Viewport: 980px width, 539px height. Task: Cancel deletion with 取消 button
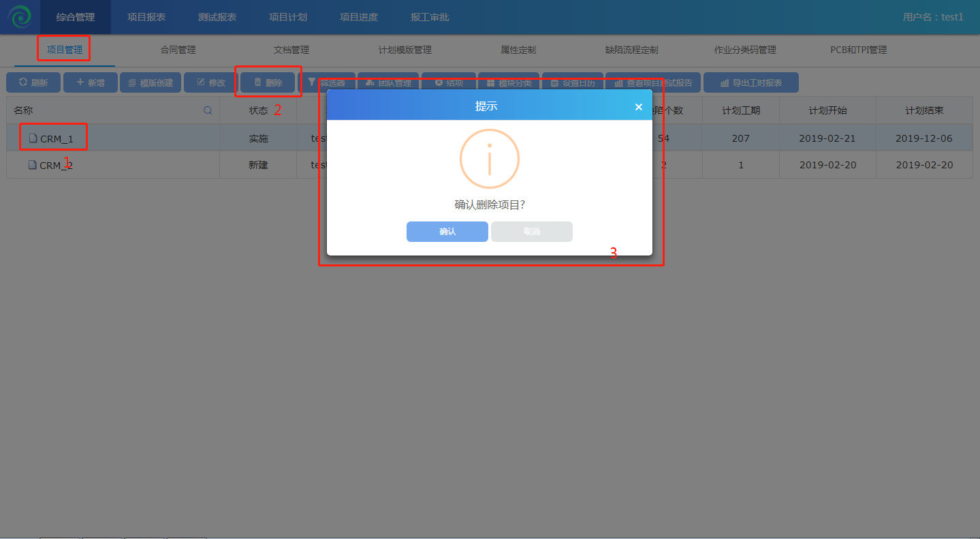tap(531, 232)
